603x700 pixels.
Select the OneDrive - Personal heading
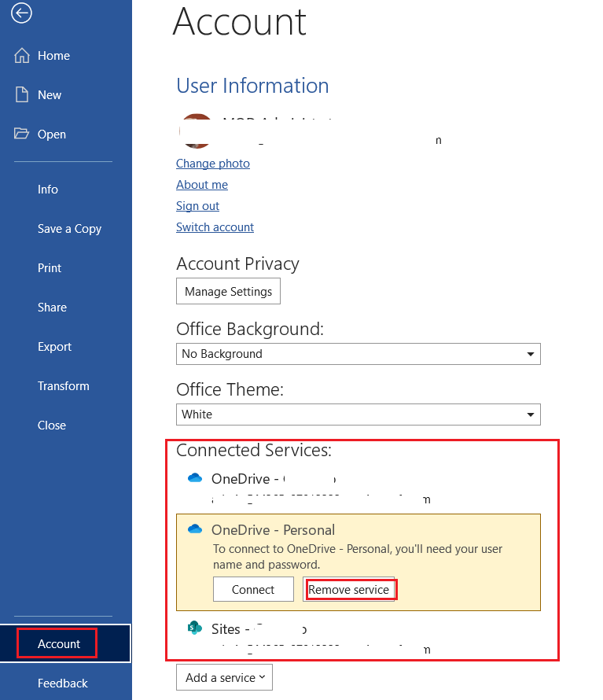pyautogui.click(x=273, y=530)
